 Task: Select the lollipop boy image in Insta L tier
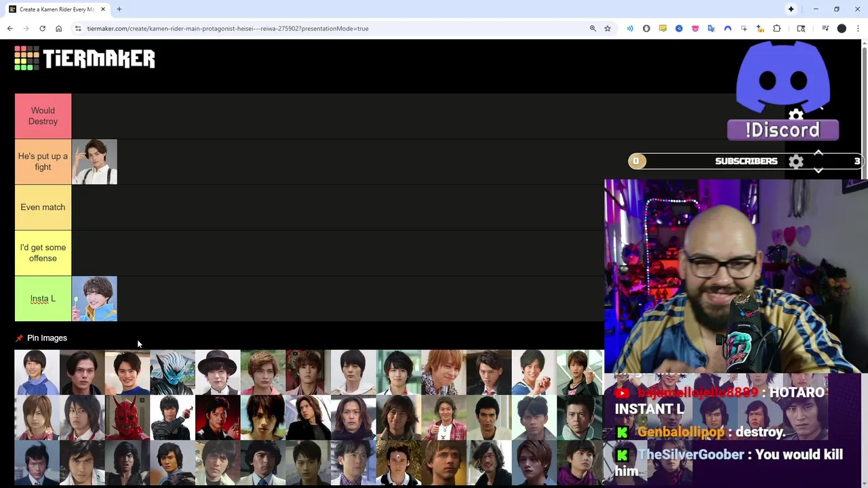tap(94, 299)
